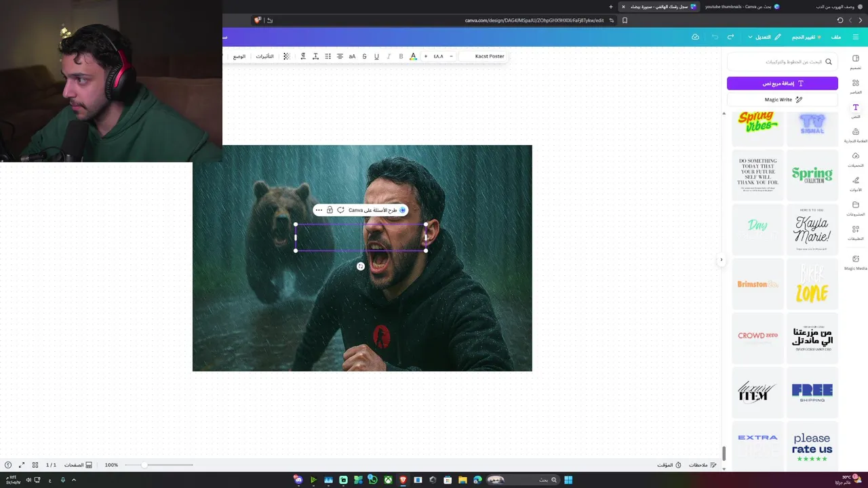Open Windows Start button on taskbar
Viewport: 868px width, 488px height.
(x=568, y=480)
